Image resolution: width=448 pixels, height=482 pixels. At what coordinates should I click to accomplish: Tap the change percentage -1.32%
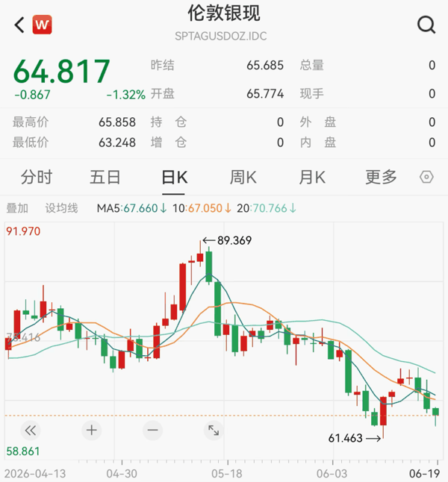[x=126, y=95]
